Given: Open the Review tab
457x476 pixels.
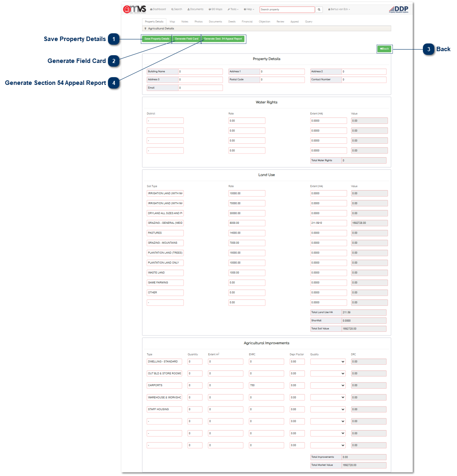Looking at the screenshot, I should point(280,22).
